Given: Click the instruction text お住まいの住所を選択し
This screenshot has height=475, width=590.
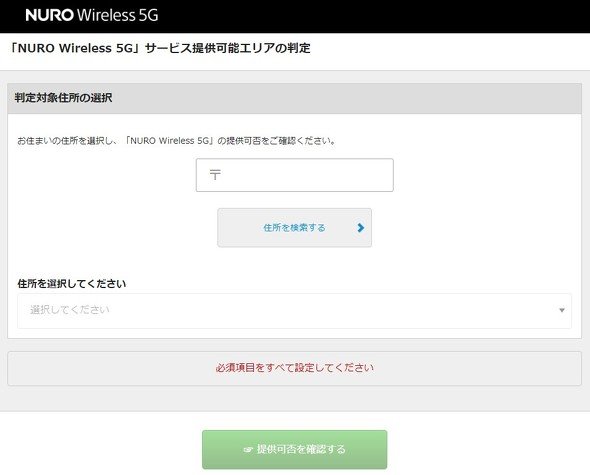Looking at the screenshot, I should (x=66, y=141).
